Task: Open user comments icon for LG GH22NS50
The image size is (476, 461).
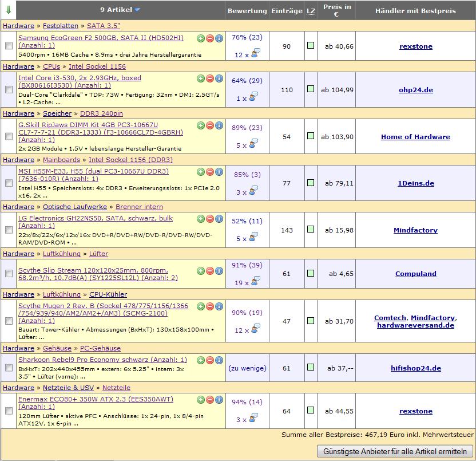Action: click(253, 237)
